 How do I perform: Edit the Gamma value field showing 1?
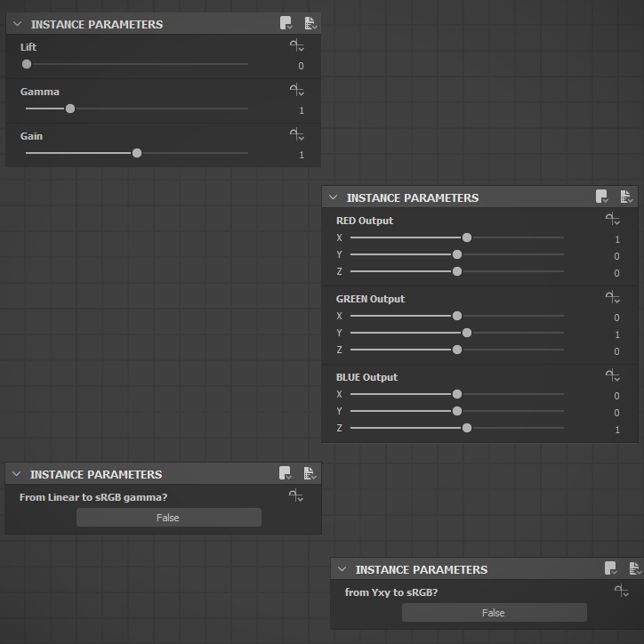pyautogui.click(x=301, y=110)
